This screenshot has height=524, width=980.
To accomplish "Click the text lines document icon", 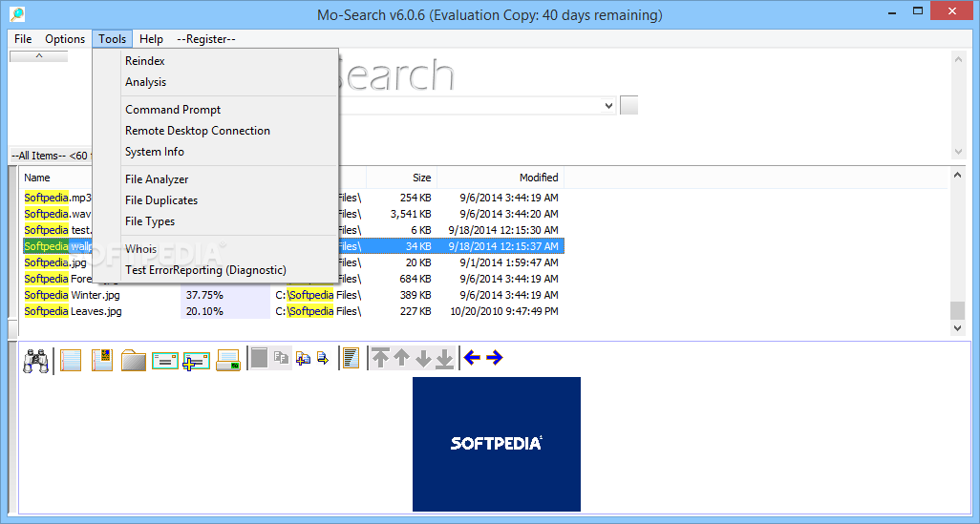I will (x=351, y=358).
